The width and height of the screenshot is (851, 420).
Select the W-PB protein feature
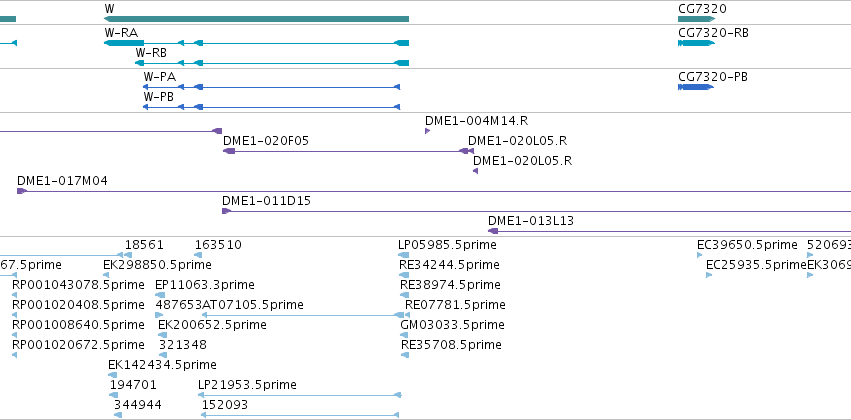(x=271, y=107)
